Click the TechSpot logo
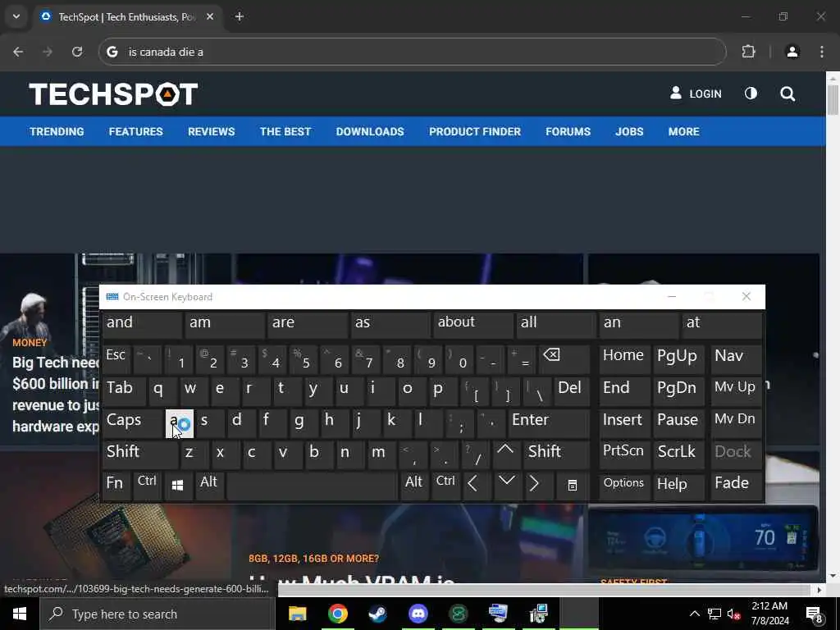 click(x=113, y=94)
